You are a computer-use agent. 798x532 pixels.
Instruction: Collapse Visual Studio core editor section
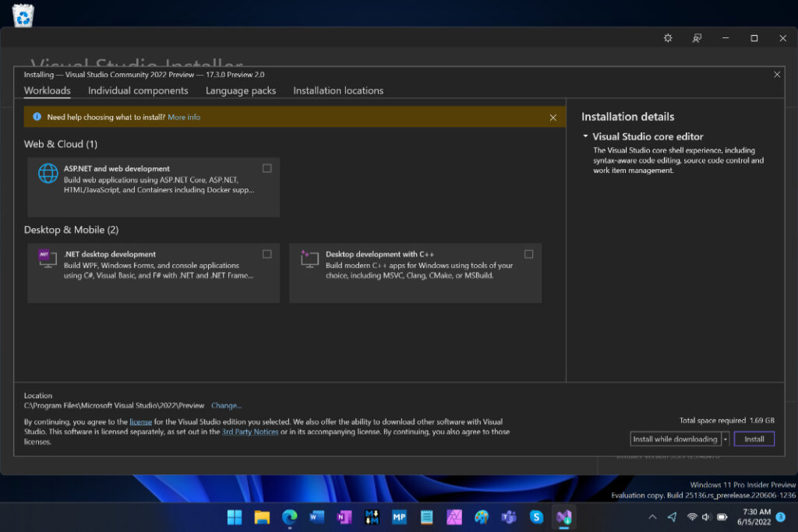coord(585,136)
